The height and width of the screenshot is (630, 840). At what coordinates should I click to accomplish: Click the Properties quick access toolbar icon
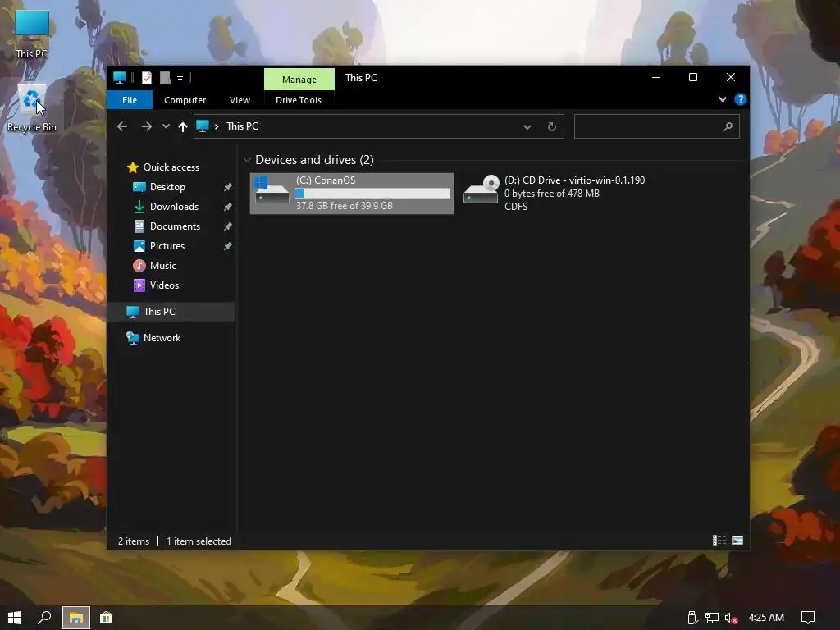coord(146,78)
